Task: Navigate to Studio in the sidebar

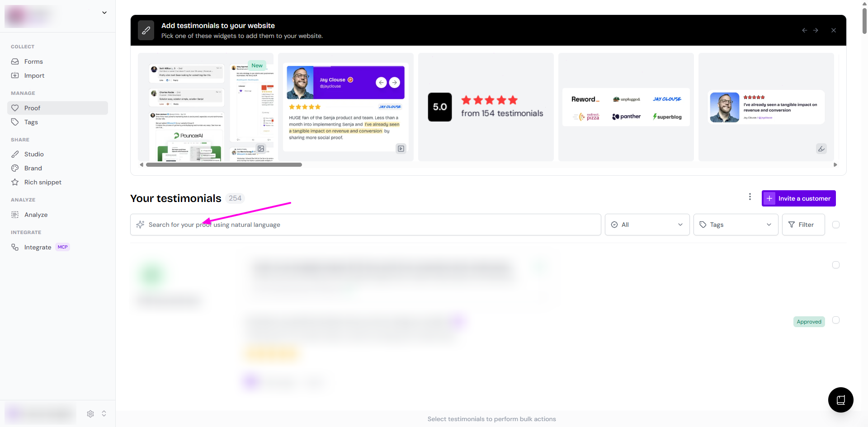Action: pos(34,154)
